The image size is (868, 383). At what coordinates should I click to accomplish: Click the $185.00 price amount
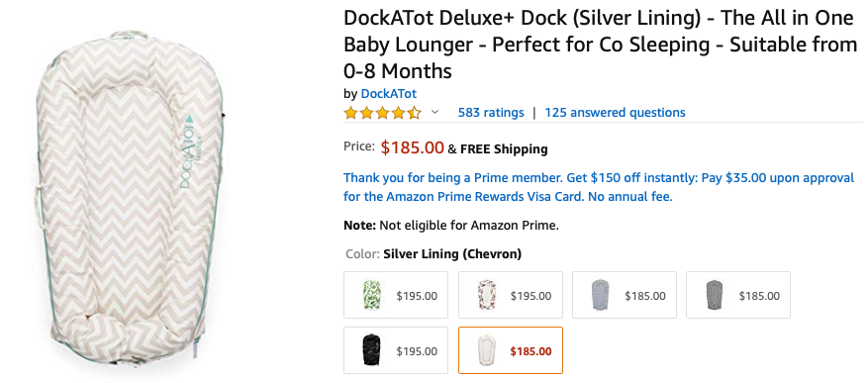pyautogui.click(x=412, y=147)
